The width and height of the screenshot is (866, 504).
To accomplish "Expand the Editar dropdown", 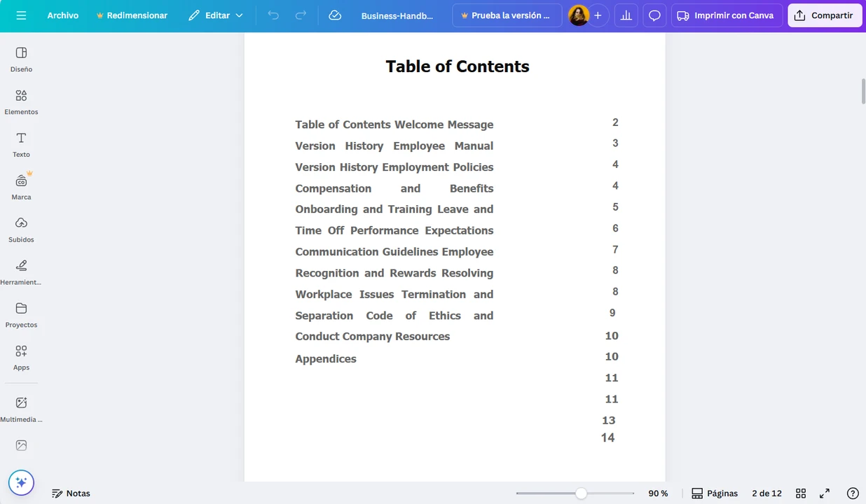I will pos(215,15).
